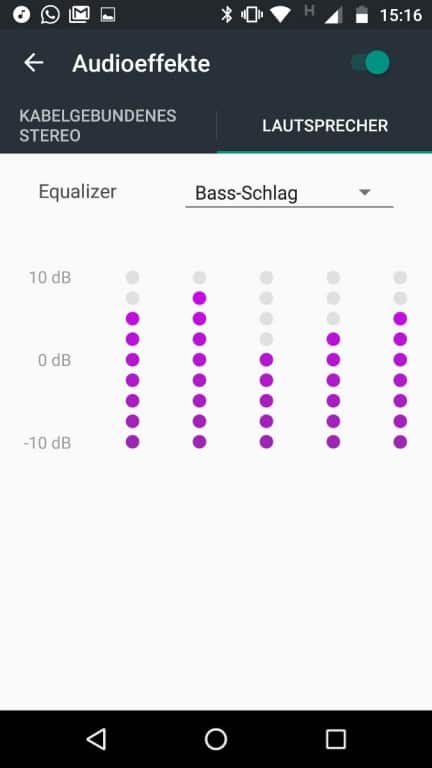Set first equalizer band to 10 dB
Viewport: 432px width, 768px height.
coord(132,278)
